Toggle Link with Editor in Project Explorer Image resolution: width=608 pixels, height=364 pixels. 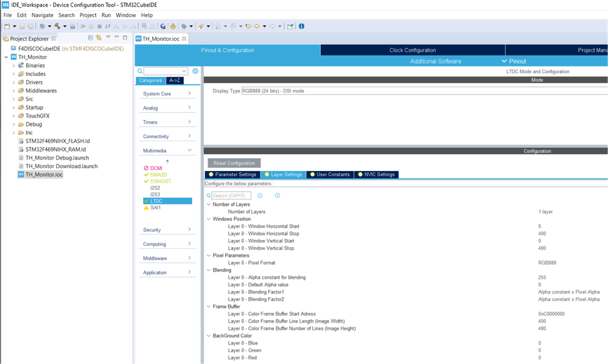[99, 38]
